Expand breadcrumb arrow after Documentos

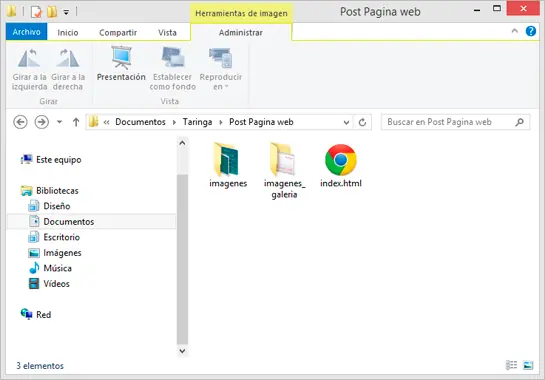[x=174, y=122]
